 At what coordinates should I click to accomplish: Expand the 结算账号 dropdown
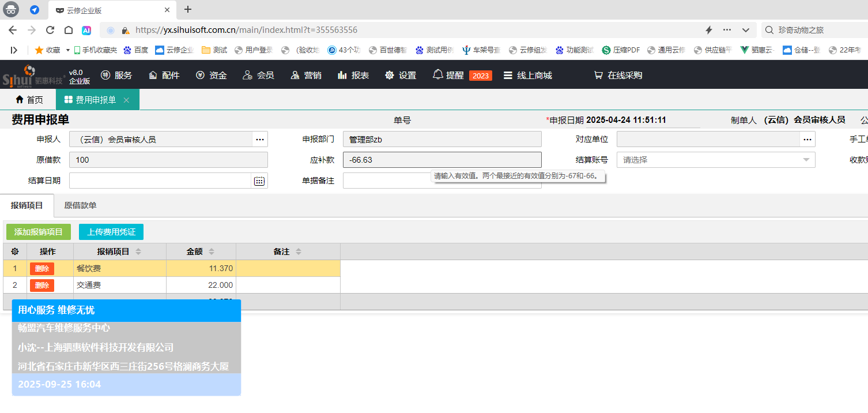coord(806,160)
